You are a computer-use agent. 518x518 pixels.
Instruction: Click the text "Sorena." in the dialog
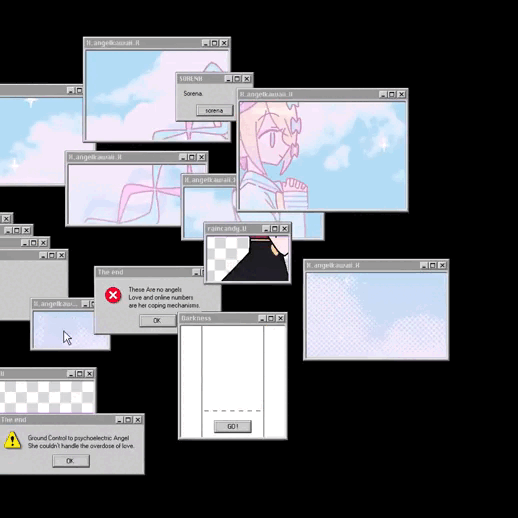[193, 94]
